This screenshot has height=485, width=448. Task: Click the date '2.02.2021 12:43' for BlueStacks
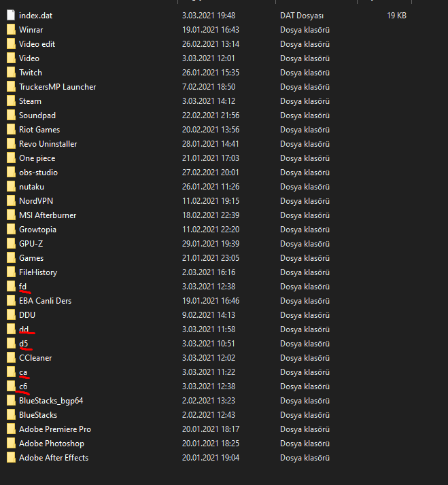209,415
